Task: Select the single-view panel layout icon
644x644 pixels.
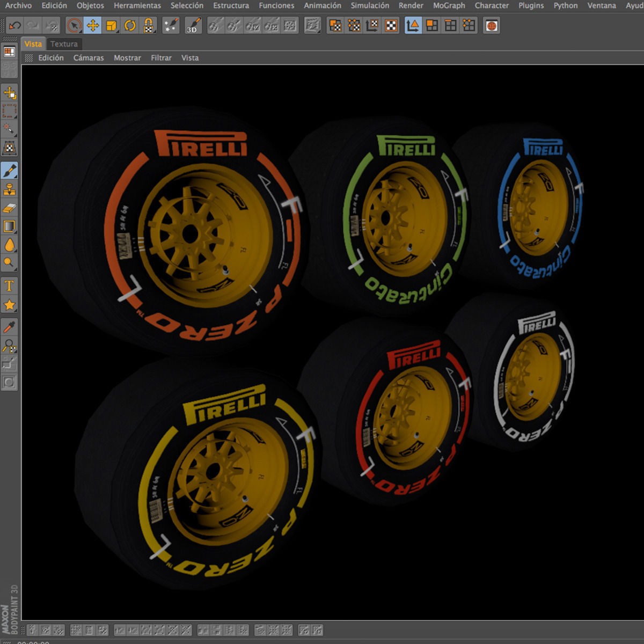Action: (431, 25)
